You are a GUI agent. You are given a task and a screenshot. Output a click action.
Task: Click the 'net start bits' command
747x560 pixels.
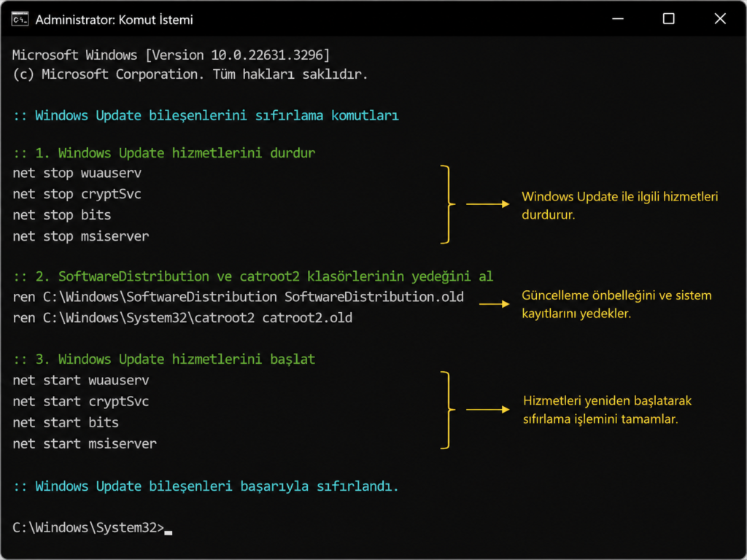[x=66, y=422]
